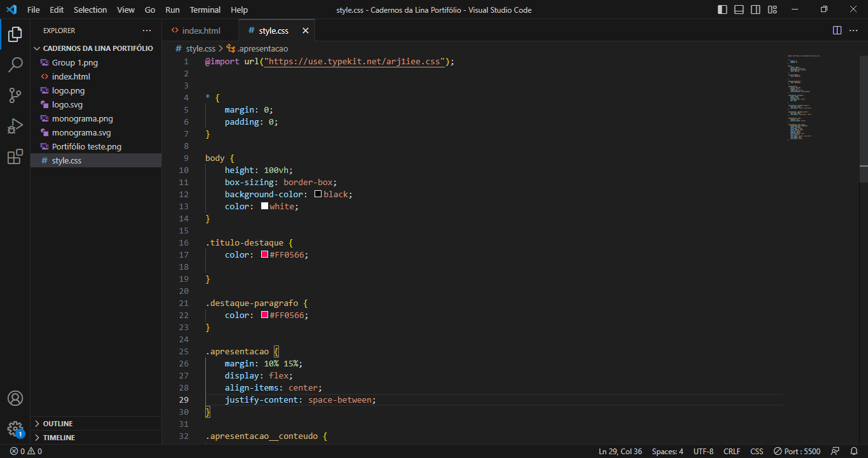Viewport: 868px width, 458px height.
Task: Open the Run menu
Action: pos(172,10)
